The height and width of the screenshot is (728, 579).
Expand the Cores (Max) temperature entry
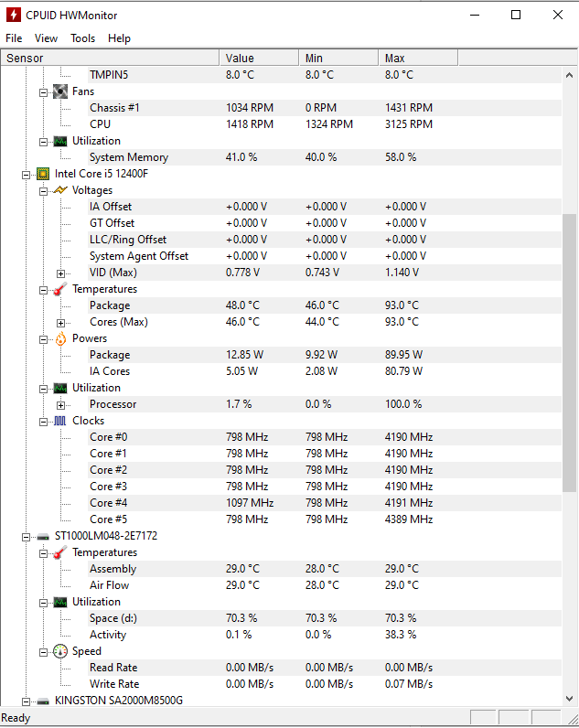[60, 322]
